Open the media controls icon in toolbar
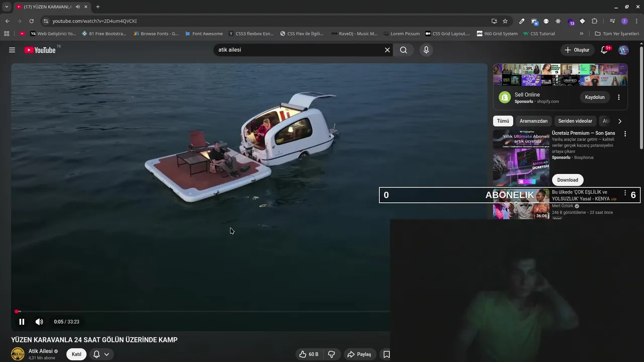Image resolution: width=644 pixels, height=362 pixels. point(612,21)
